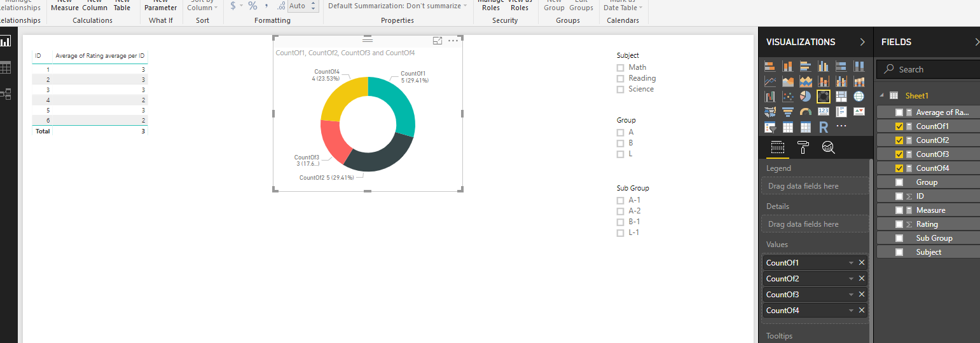Insert an R script visual

click(824, 127)
